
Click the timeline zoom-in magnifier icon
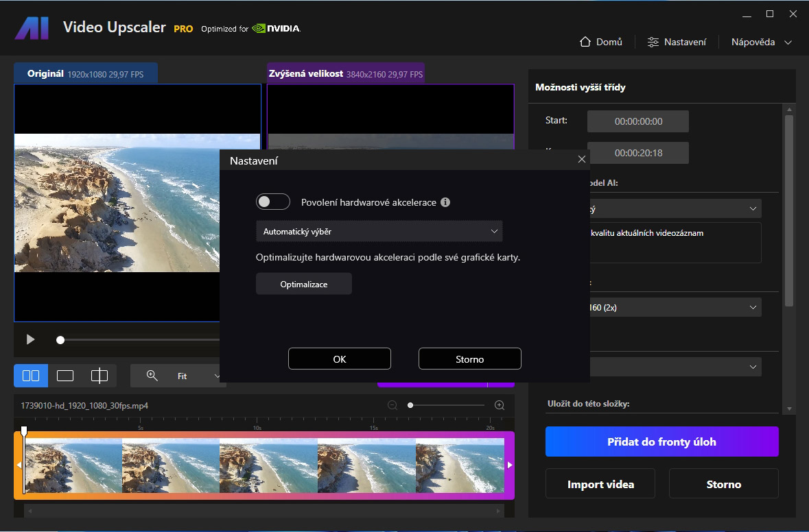click(500, 405)
